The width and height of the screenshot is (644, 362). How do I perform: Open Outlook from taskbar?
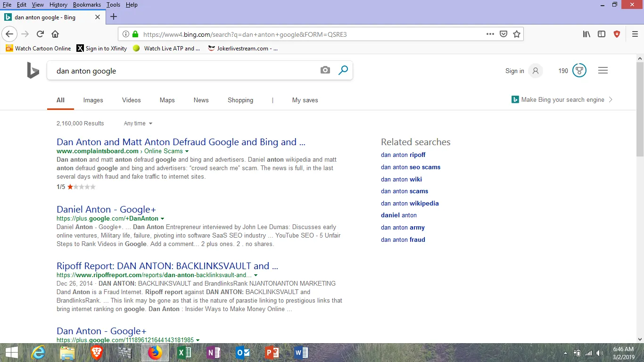243,353
